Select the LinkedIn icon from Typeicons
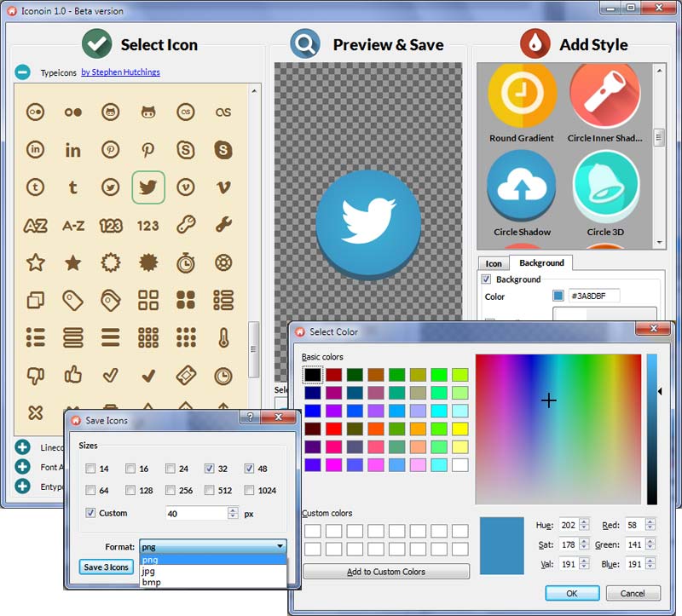 [36, 149]
